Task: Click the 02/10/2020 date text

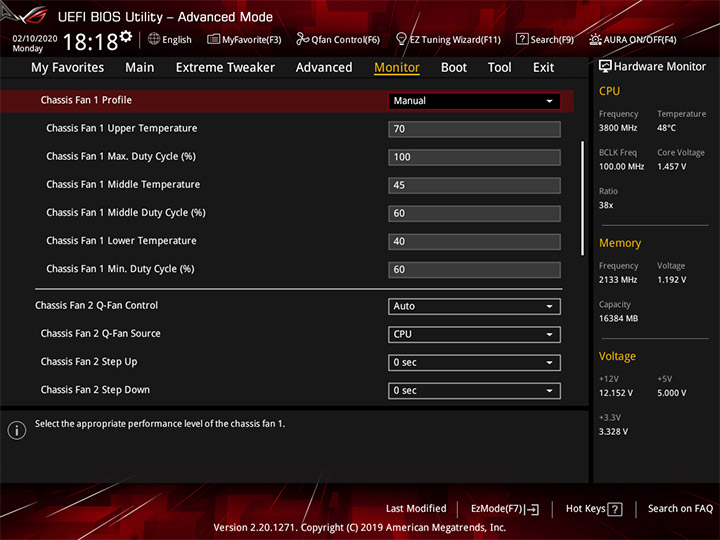Action: click(x=35, y=39)
